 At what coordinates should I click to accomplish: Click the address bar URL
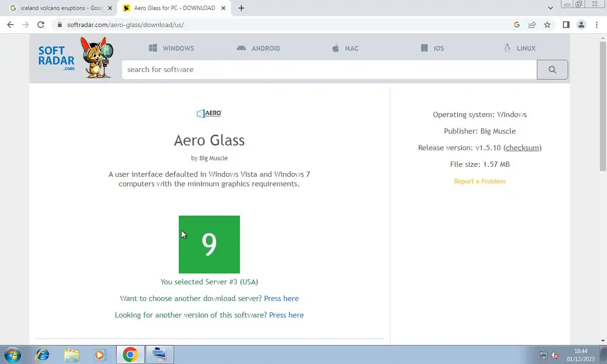125,25
